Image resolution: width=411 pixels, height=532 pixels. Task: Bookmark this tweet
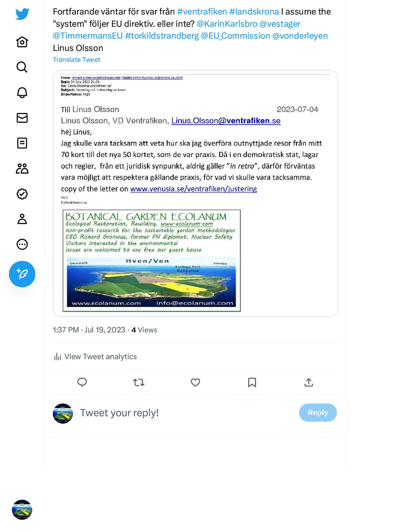(252, 382)
